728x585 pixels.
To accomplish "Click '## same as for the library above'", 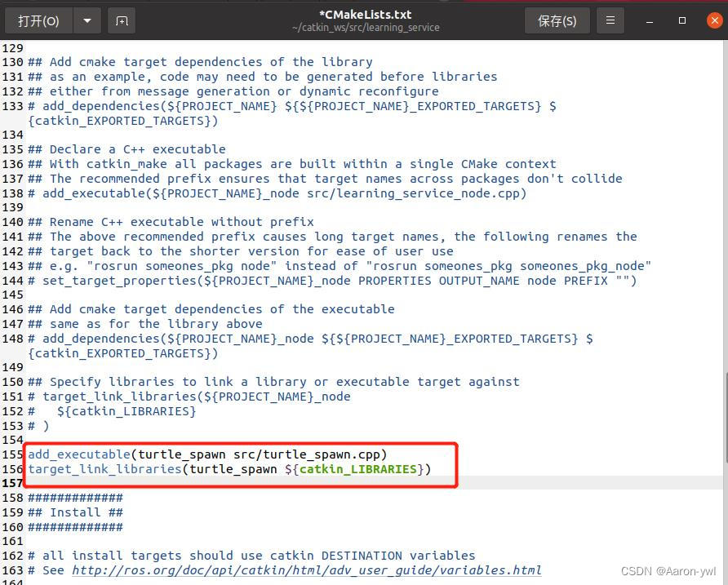I will click(144, 324).
